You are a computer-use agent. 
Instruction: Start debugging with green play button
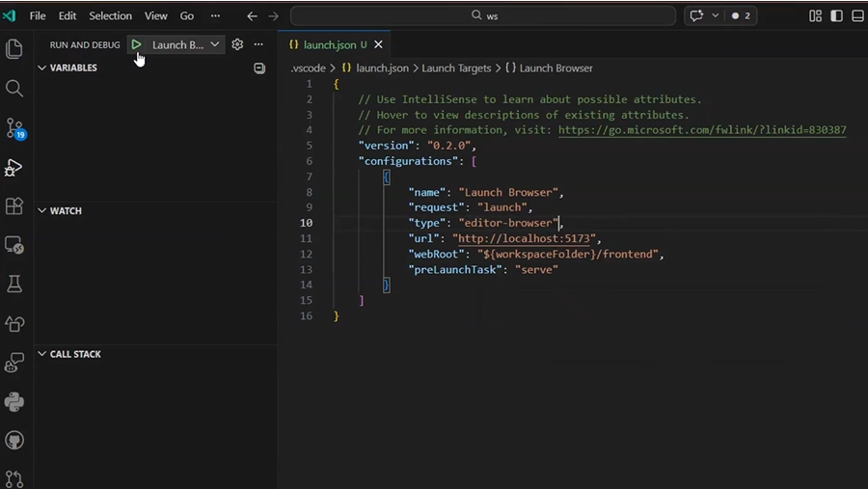click(x=136, y=44)
